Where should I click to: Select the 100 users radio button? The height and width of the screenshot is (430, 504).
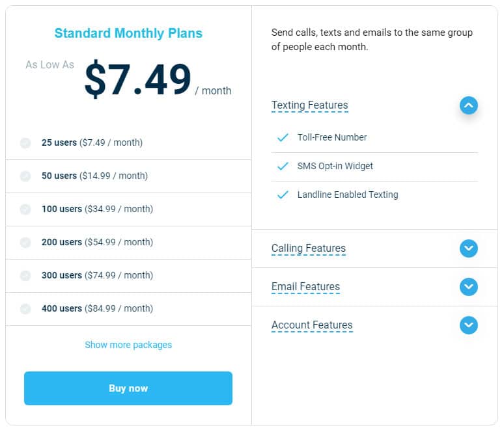25,209
